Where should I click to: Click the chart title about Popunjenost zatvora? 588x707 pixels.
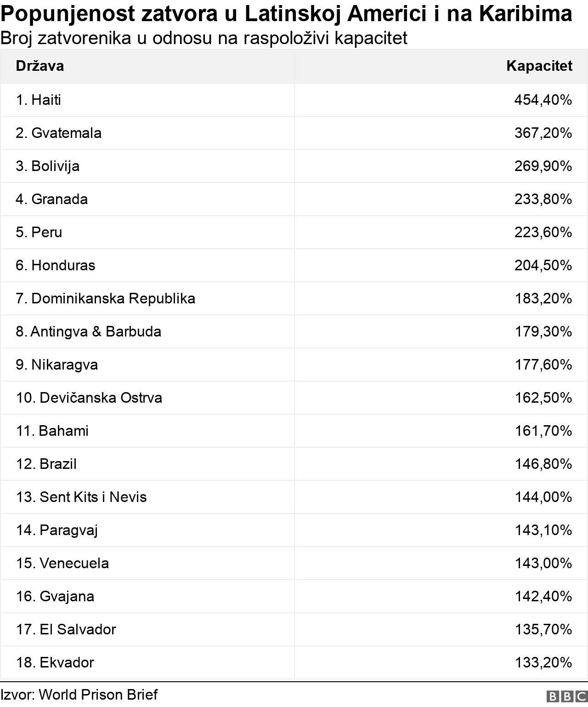point(286,15)
